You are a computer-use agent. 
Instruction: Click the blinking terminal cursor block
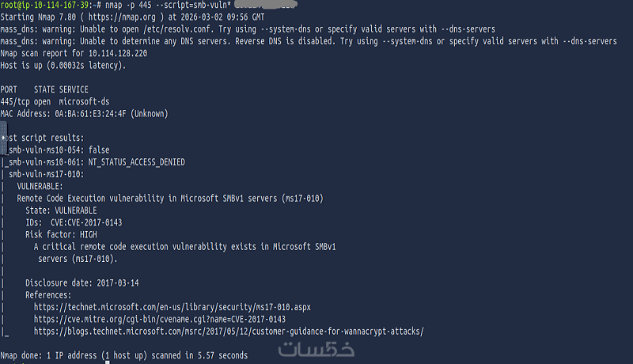pos(108,362)
